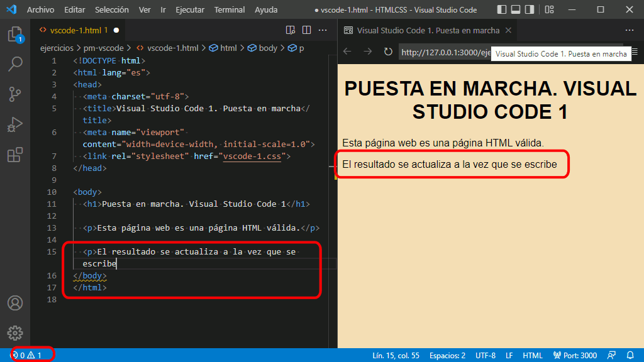Change UTF-8 file encoding
Screen dimensions: 644x362
tap(486, 356)
